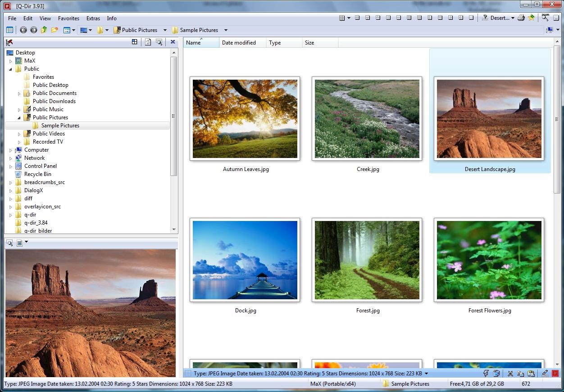This screenshot has width=564, height=392.
Task: Click the Forward navigation arrow
Action: click(34, 30)
